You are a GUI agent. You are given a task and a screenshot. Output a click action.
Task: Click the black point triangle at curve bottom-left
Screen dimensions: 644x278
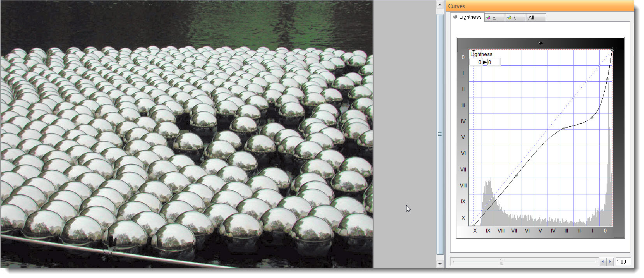pyautogui.click(x=474, y=224)
